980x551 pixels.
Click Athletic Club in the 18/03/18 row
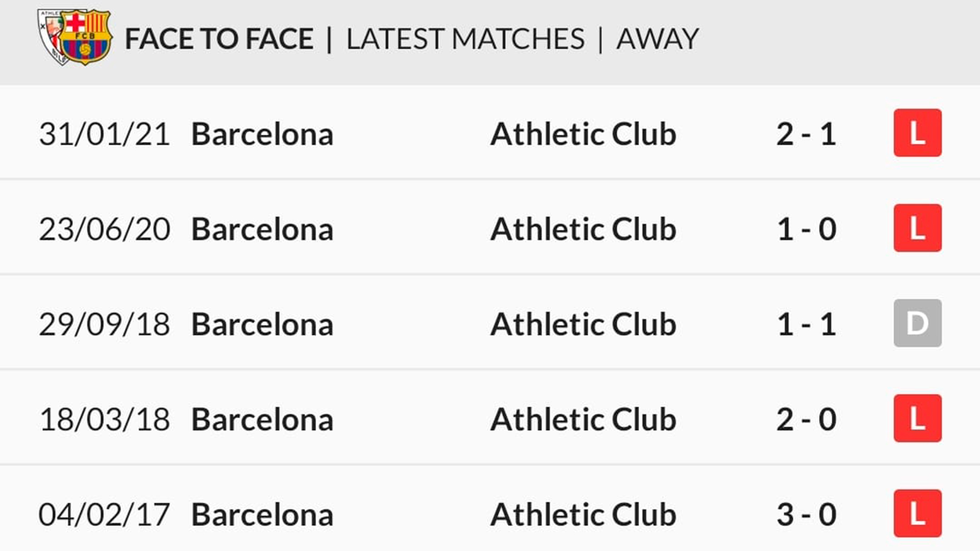click(x=583, y=419)
